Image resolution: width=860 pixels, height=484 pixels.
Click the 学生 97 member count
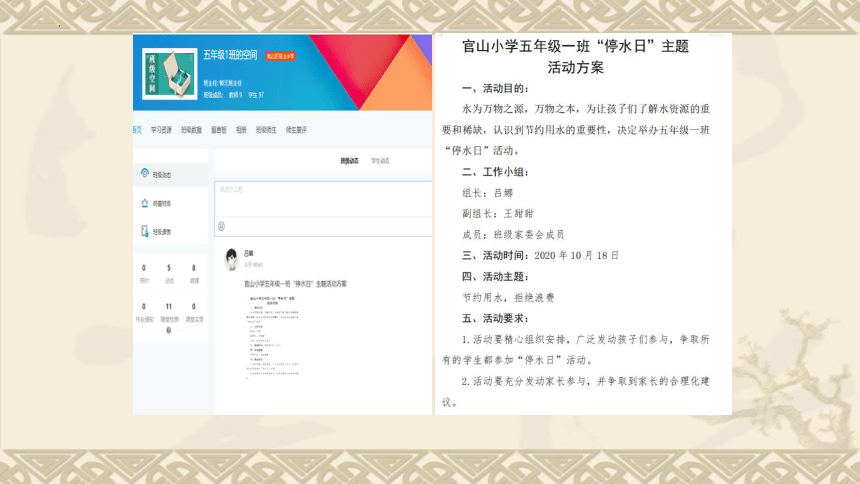[x=256, y=95]
